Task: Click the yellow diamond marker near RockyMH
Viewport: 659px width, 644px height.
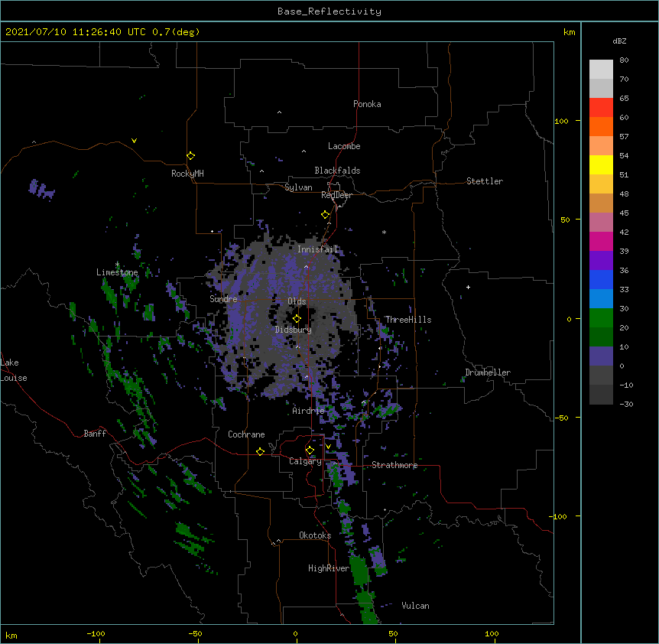Action: [x=191, y=156]
